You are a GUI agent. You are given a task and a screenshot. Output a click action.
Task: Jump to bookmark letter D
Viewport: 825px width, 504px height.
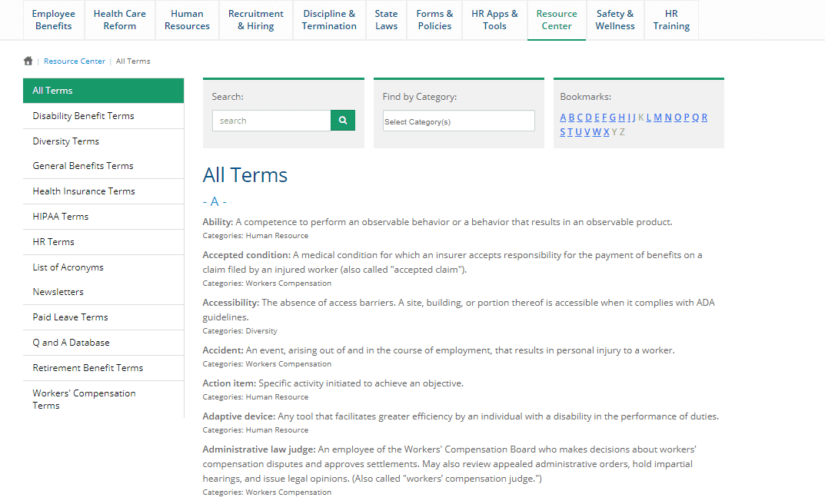click(589, 118)
